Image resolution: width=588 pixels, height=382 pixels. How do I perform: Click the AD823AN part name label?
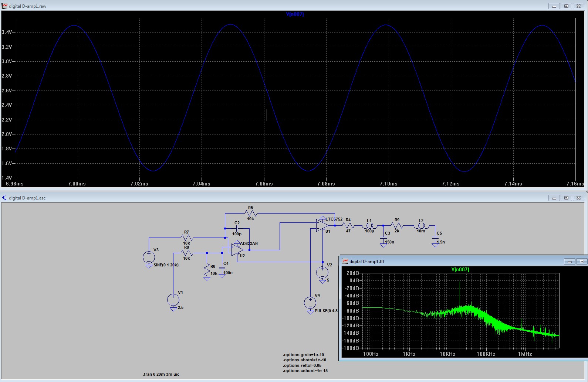pyautogui.click(x=249, y=243)
